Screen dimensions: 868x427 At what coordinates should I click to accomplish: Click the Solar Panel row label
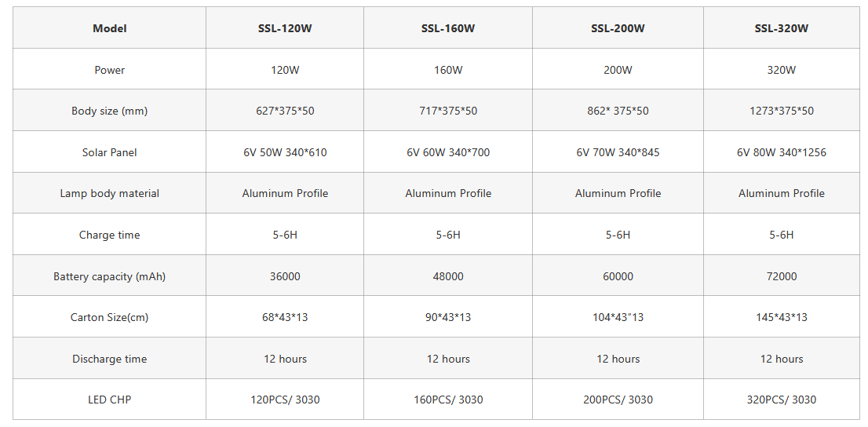point(110,152)
